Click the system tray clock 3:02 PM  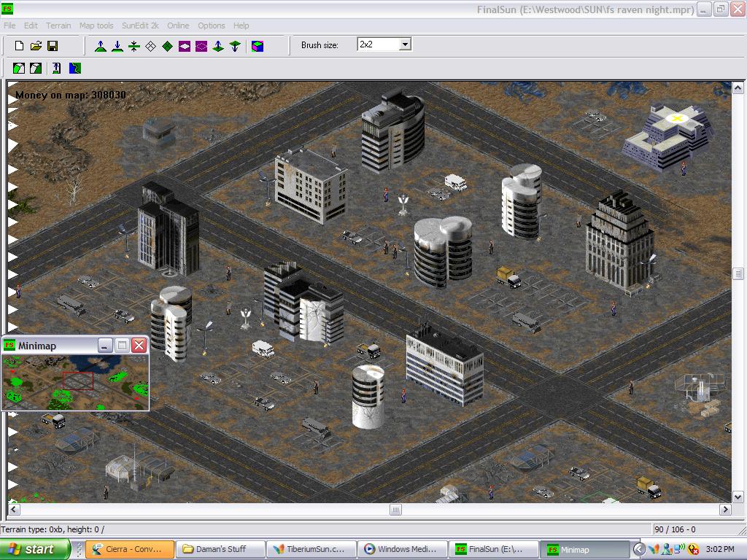[x=720, y=549]
